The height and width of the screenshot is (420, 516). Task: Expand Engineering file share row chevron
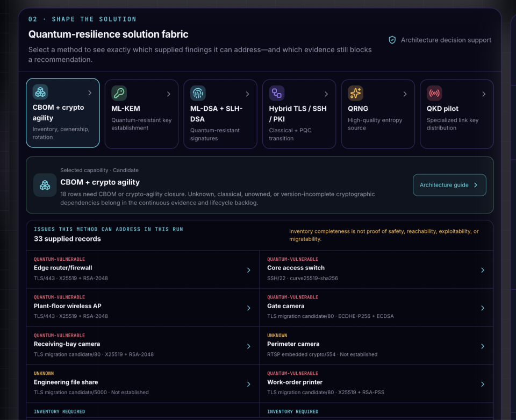[249, 384]
